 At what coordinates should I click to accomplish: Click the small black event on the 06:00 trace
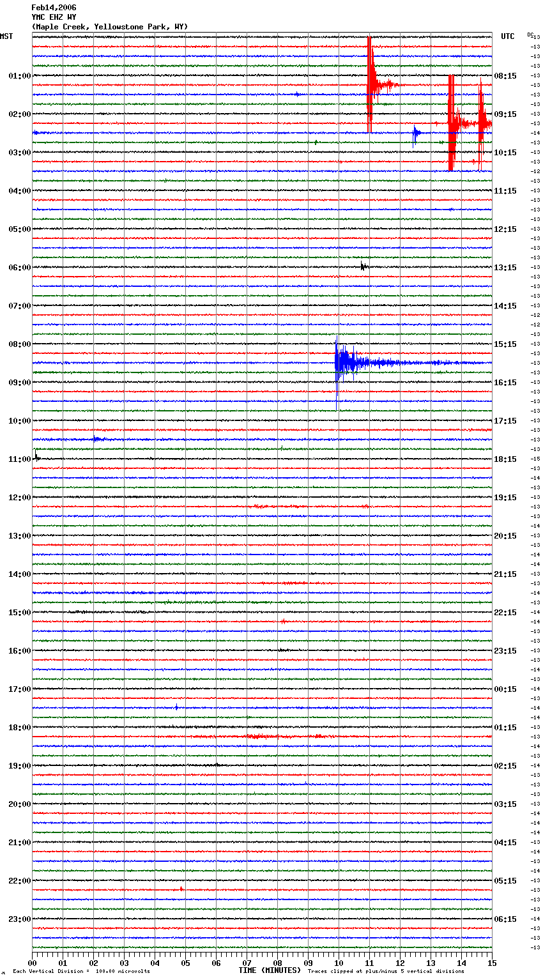tap(363, 266)
